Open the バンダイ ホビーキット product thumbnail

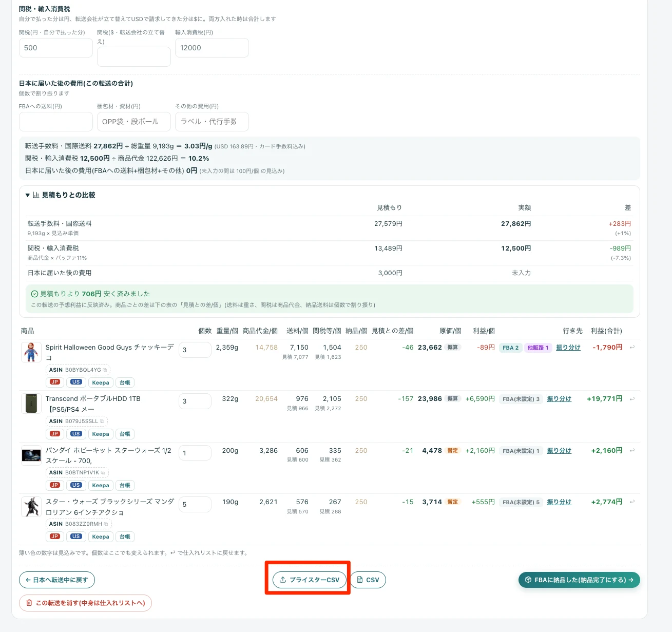pyautogui.click(x=31, y=455)
